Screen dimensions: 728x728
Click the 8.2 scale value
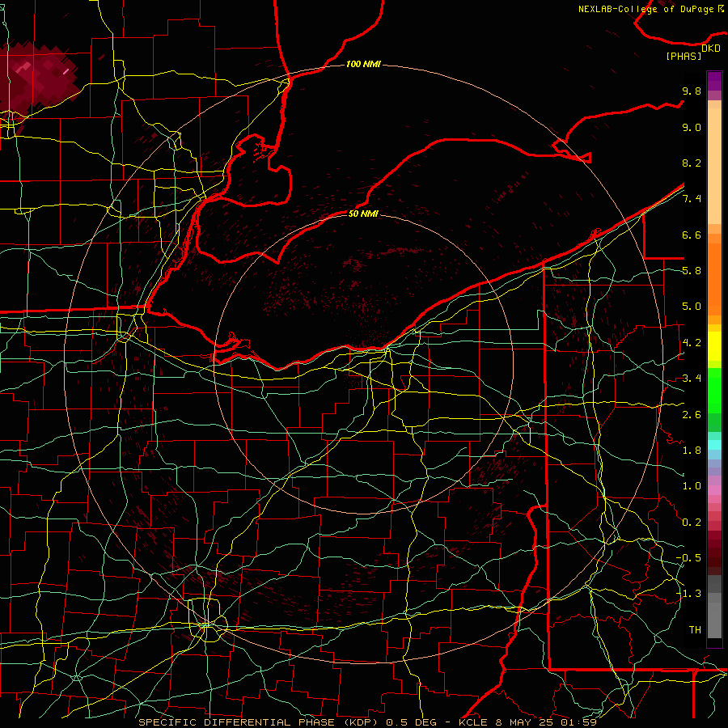pos(692,163)
